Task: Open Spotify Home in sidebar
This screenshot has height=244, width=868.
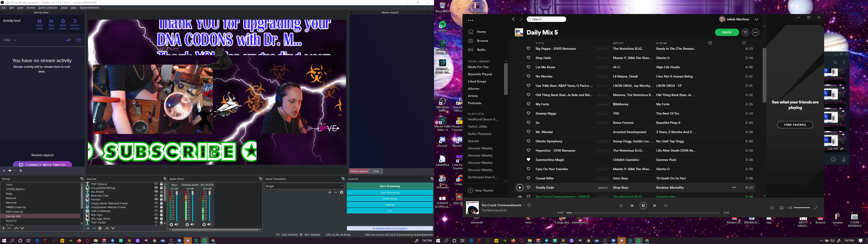Action: point(477,32)
